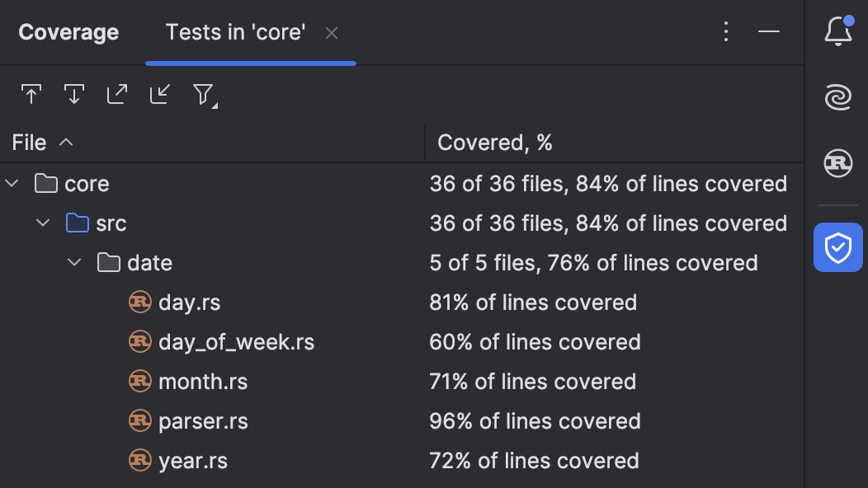
Task: Sort files by clicking File column header
Action: tap(27, 142)
